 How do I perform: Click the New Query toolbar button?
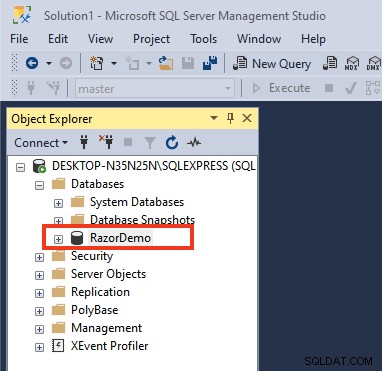point(272,63)
